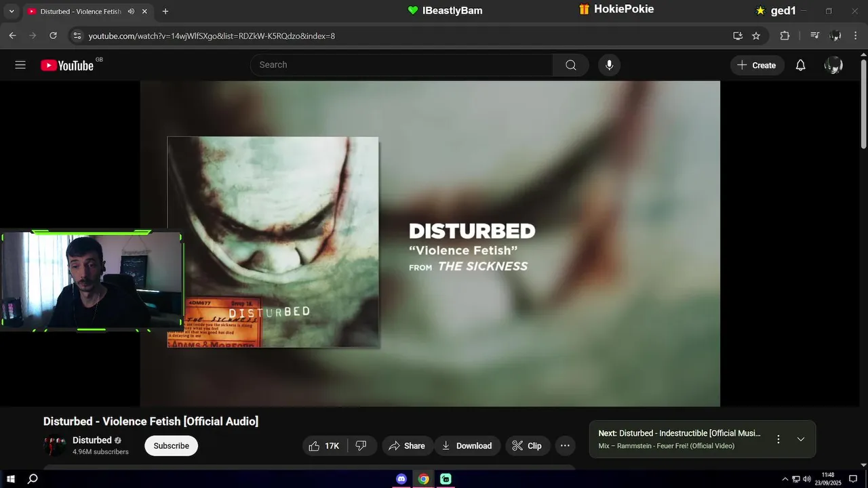The height and width of the screenshot is (488, 868).
Task: Click Next: Disturbed - Indestructible title
Action: [679, 433]
